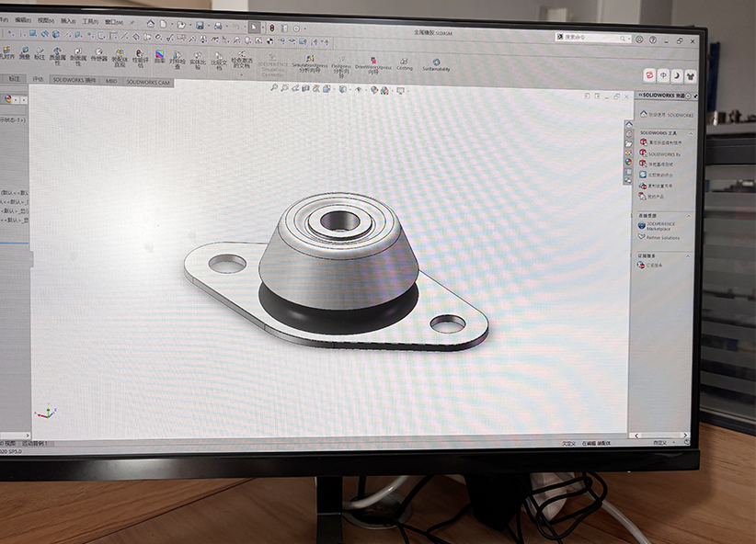Click the Home icon in the top toolbar
756x544 pixels.
coord(151,23)
